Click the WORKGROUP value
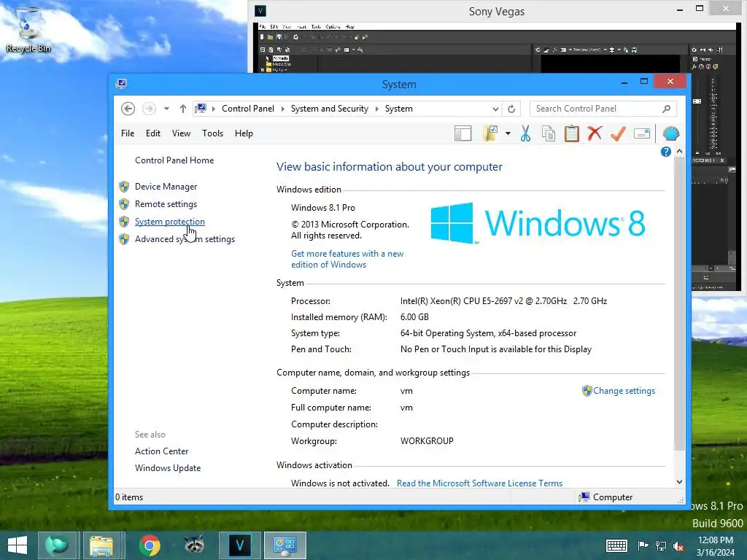This screenshot has width=747, height=560. point(427,441)
